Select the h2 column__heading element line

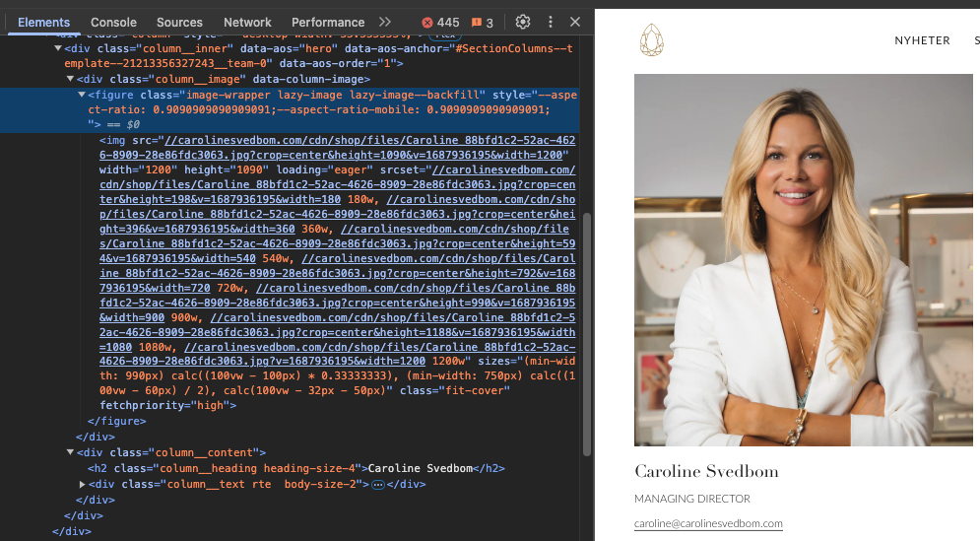point(296,468)
